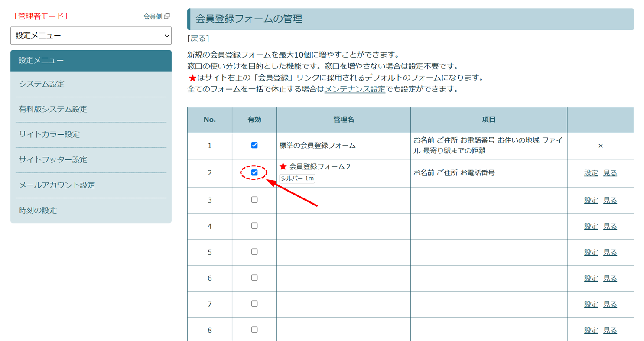The image size is (644, 341).
Task: Check the 有効 checkbox for row 5
Action: (x=254, y=252)
